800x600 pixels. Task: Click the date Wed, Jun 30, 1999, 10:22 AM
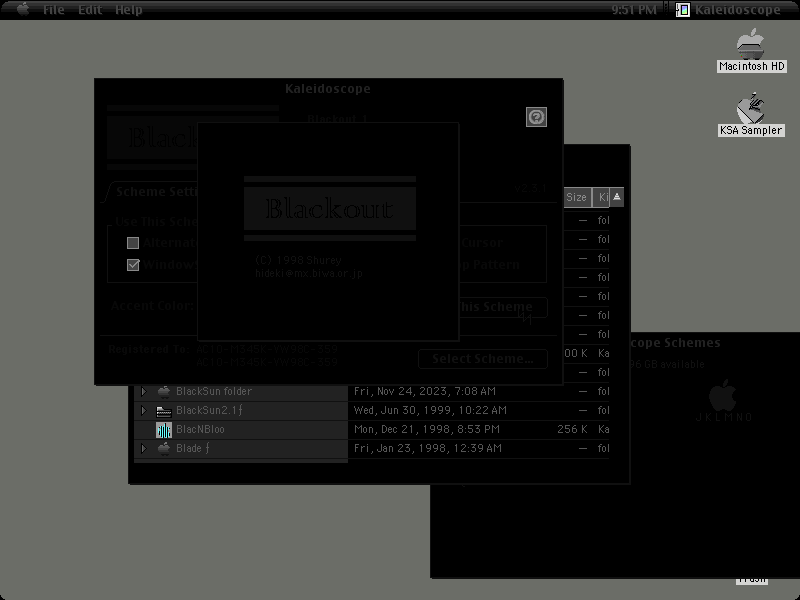coord(430,410)
